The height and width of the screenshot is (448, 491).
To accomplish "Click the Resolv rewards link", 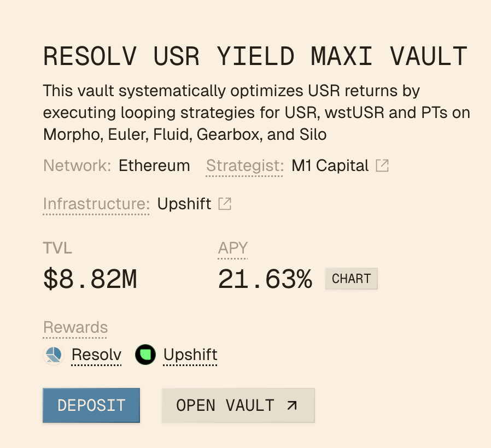I will (96, 355).
